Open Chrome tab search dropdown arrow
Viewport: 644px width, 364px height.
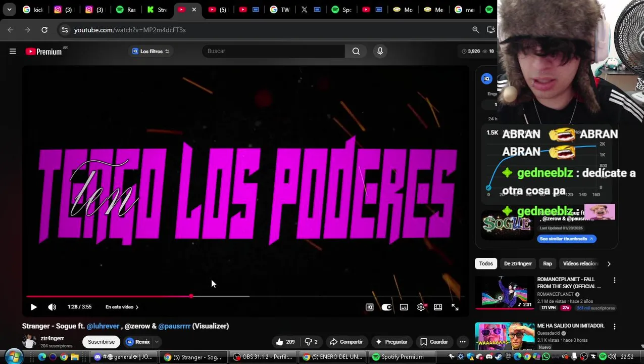pos(9,10)
